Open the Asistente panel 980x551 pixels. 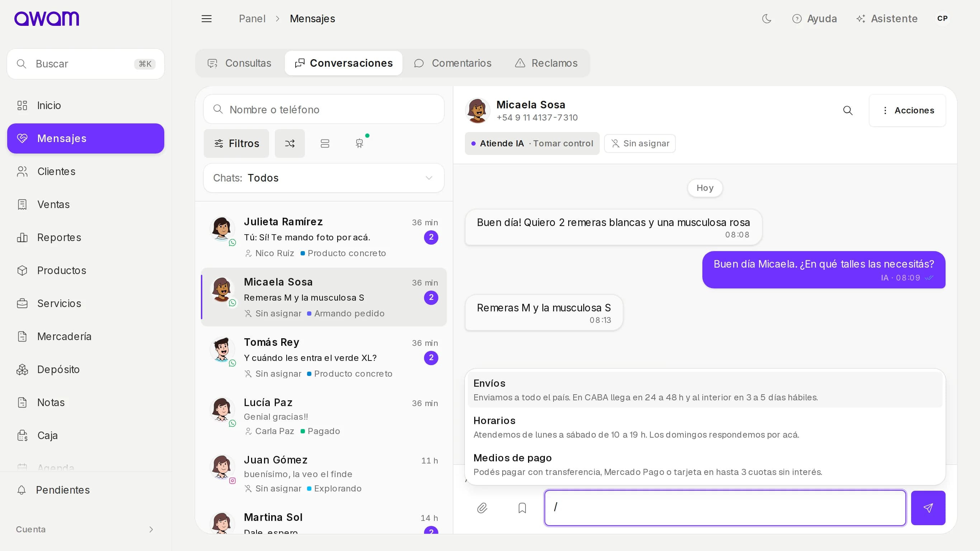point(887,19)
